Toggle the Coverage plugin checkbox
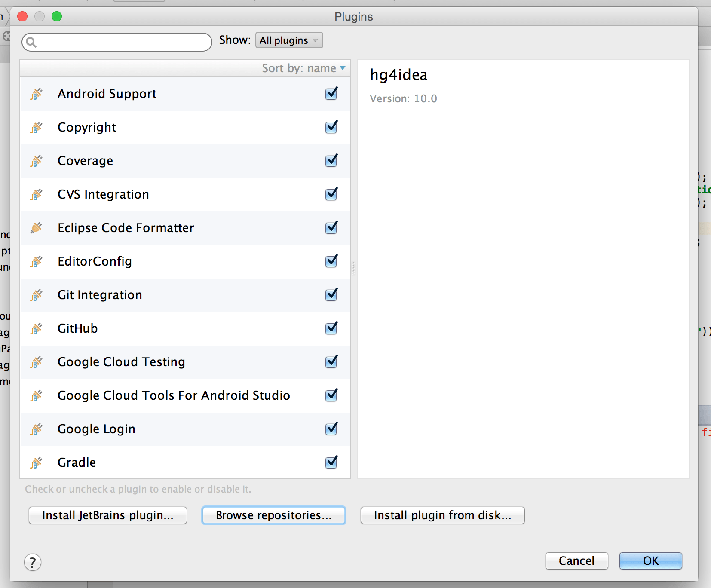Image resolution: width=711 pixels, height=588 pixels. pos(331,160)
